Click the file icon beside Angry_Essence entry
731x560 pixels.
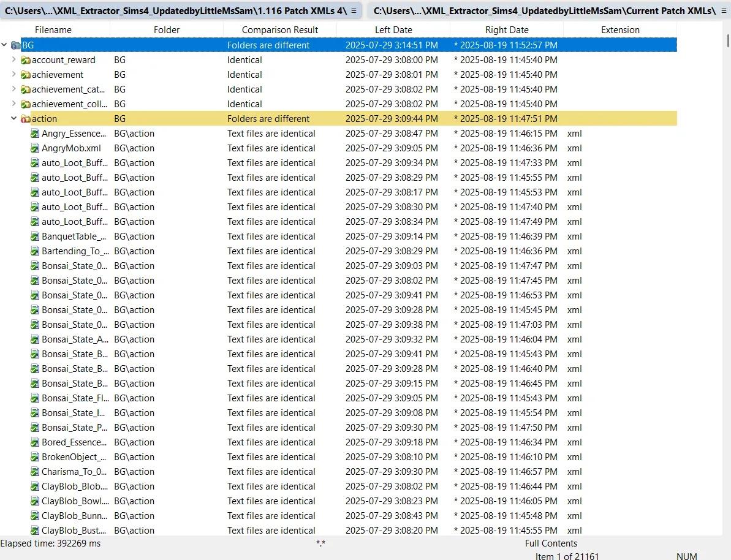[34, 133]
